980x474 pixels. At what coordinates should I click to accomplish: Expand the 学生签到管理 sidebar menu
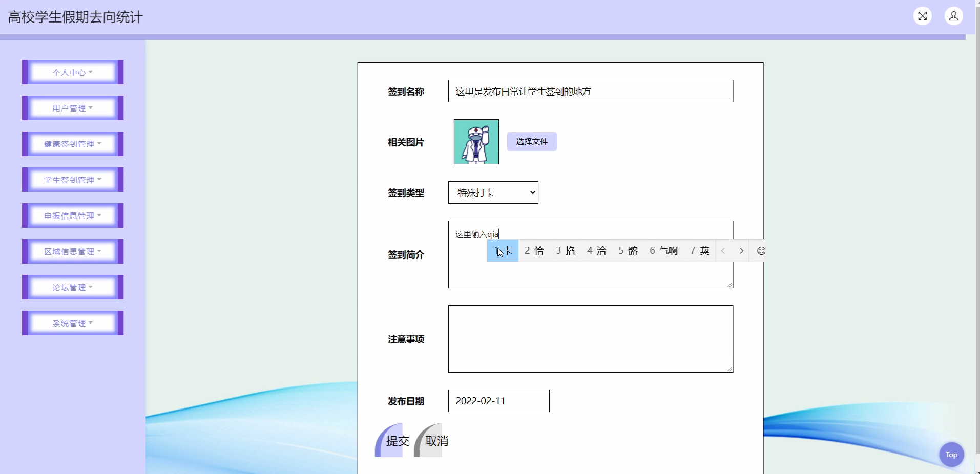tap(73, 180)
